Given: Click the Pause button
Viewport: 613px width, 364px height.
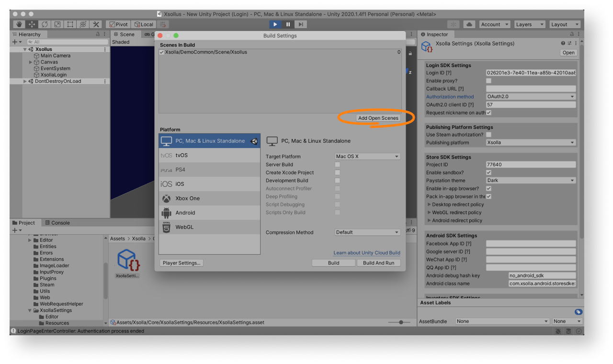Looking at the screenshot, I should click(288, 24).
